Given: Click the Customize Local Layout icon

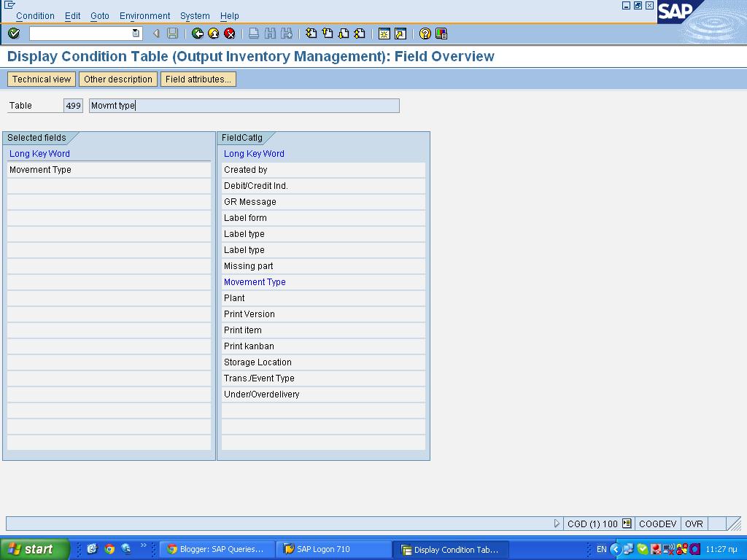Looking at the screenshot, I should coord(441,34).
